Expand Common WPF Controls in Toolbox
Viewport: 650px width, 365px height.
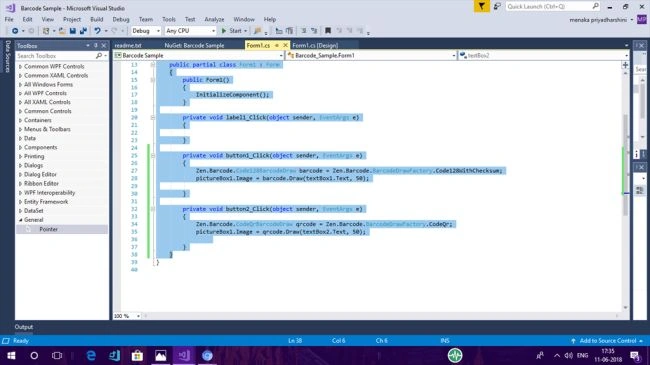pyautogui.click(x=20, y=66)
